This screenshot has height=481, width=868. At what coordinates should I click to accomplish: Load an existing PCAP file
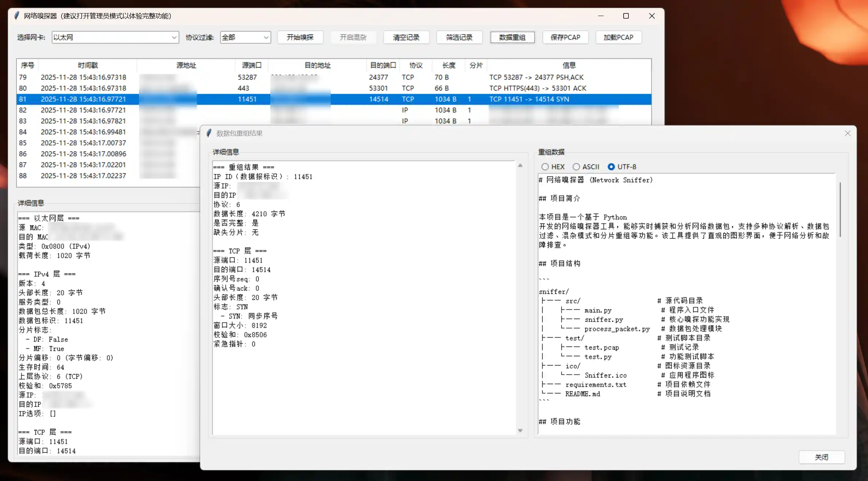pyautogui.click(x=619, y=37)
